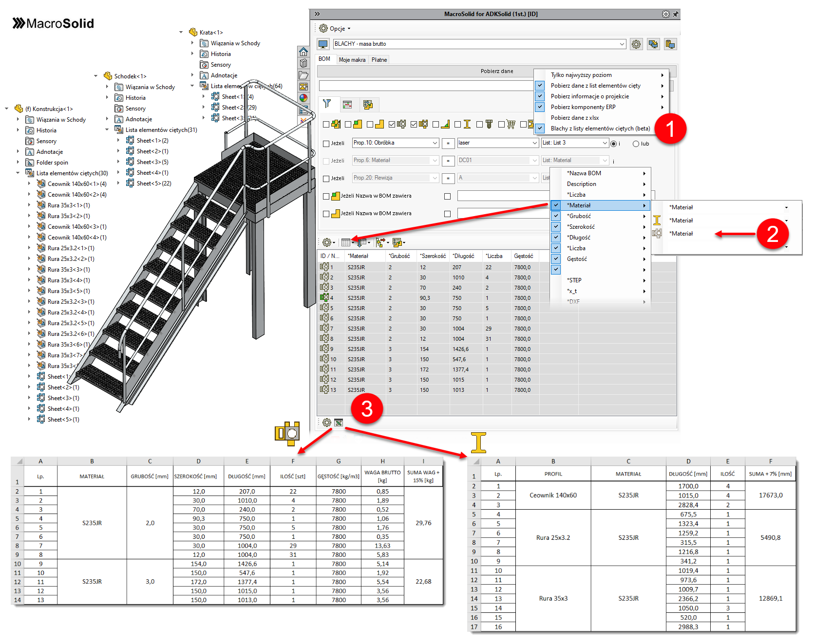Open settings gear next to the BLACHY profile dropdown
The width and height of the screenshot is (814, 644).
[x=636, y=44]
